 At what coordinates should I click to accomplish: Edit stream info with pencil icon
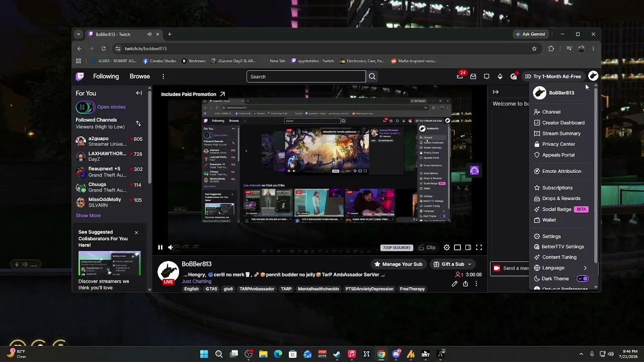455,284
